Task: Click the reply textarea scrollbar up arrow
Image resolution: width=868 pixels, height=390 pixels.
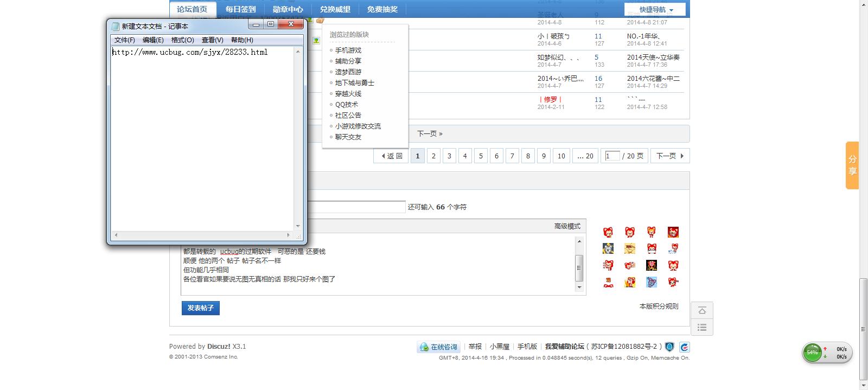Action: [x=579, y=241]
